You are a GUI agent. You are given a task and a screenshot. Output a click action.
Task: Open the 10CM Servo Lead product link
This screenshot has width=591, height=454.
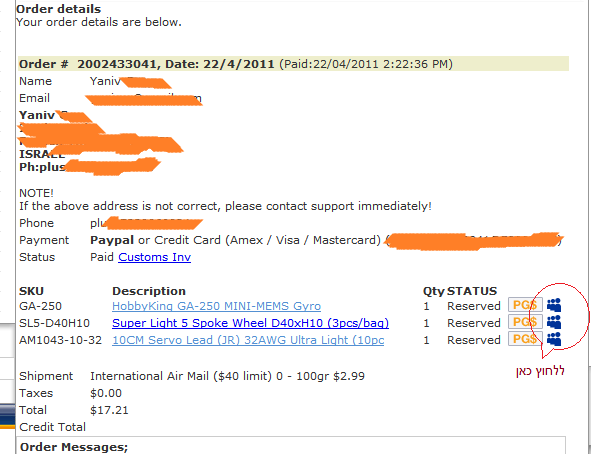point(248,340)
